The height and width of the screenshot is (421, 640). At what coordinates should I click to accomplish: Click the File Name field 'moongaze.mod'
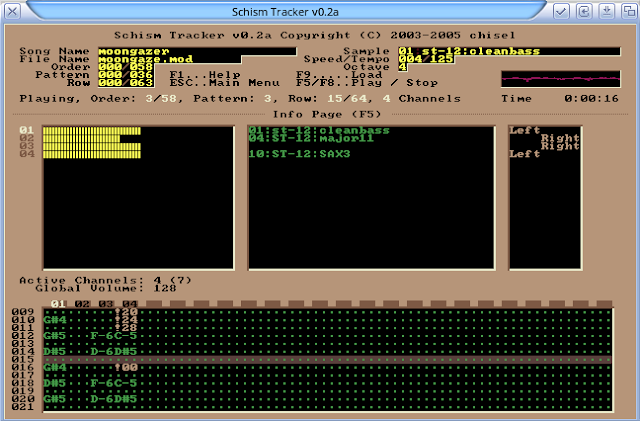click(x=169, y=59)
